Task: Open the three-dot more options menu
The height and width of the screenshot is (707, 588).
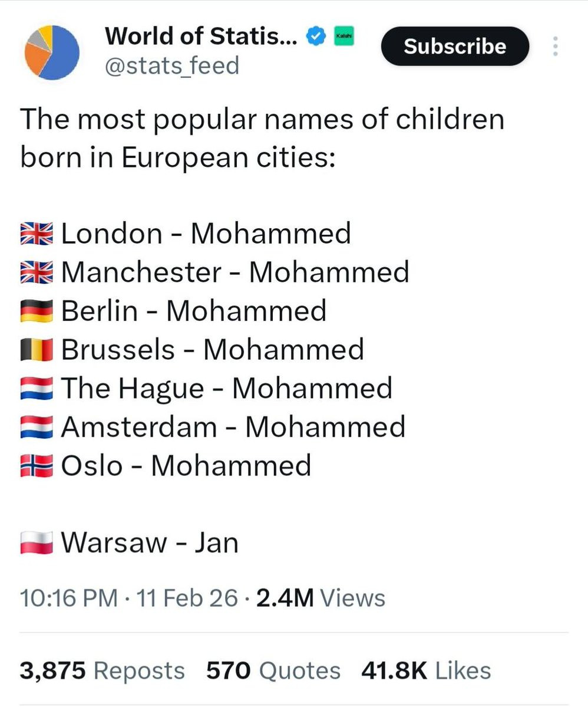Action: coord(554,46)
